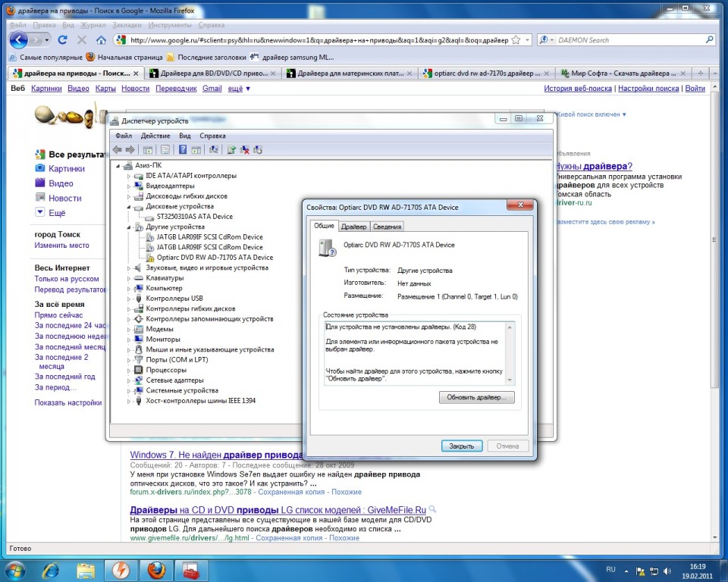
Task: Click 'Закрыть' in the properties dialog
Action: [x=462, y=446]
